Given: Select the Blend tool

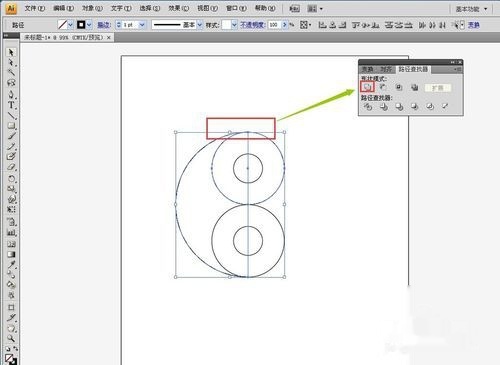Looking at the screenshot, I should 11,275.
